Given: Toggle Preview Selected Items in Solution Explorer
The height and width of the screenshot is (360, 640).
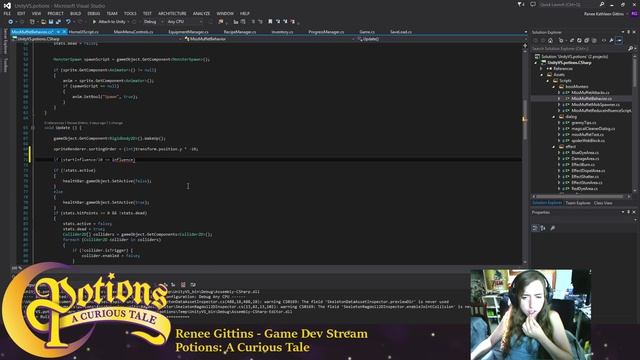Looking at the screenshot, I should click(619, 40).
